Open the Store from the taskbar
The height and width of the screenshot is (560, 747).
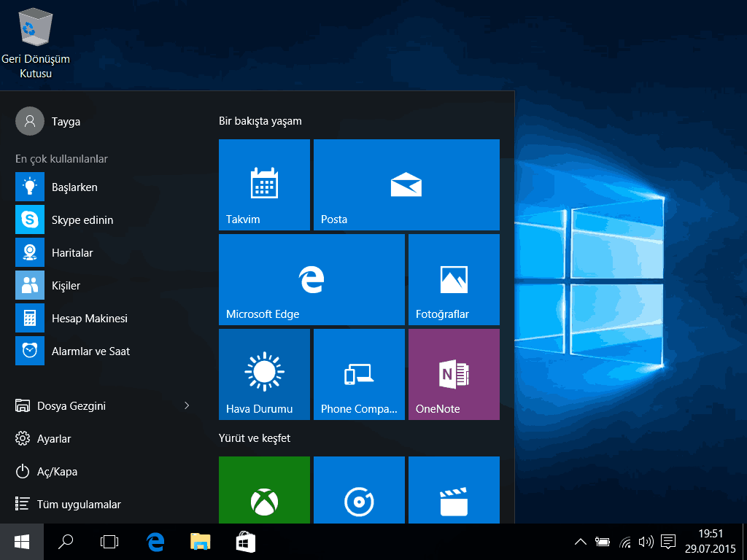pyautogui.click(x=246, y=542)
